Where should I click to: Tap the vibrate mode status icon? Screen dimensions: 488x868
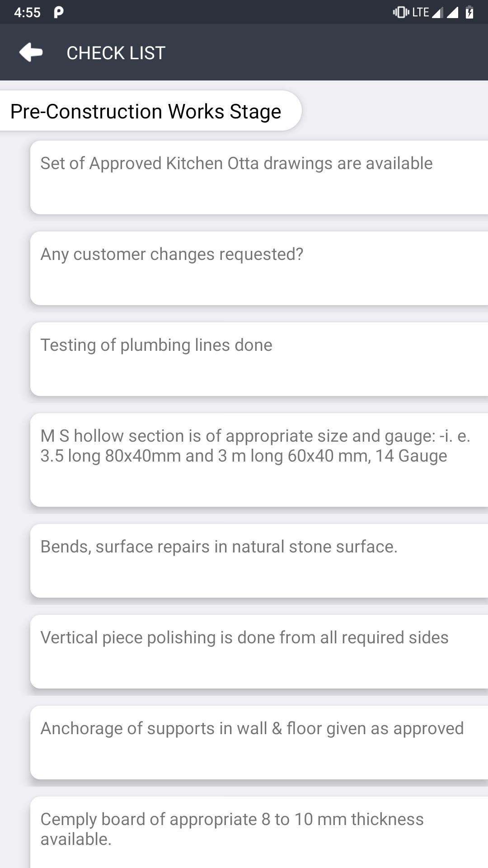pos(401,12)
